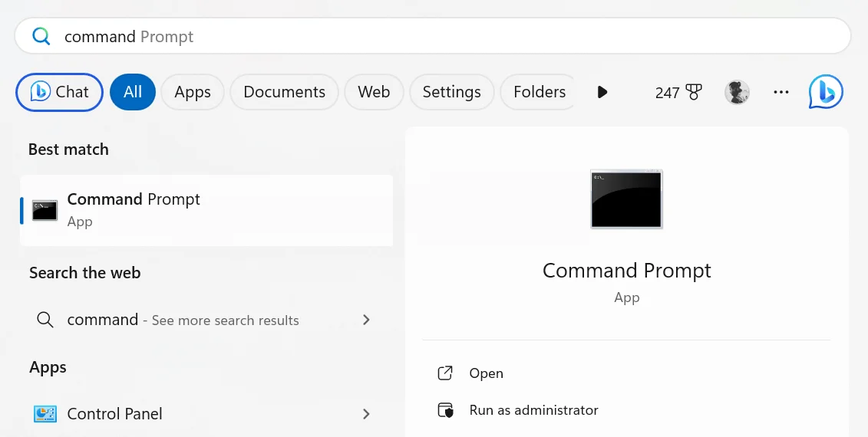Screen dimensions: 868x437
Task: Expand Control Panel chevron arrow
Action: tap(366, 414)
